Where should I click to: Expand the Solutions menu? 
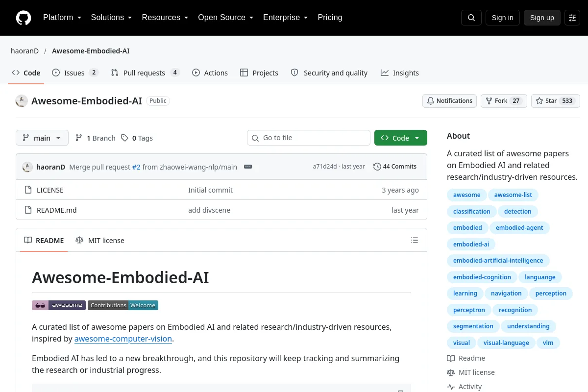coord(111,18)
